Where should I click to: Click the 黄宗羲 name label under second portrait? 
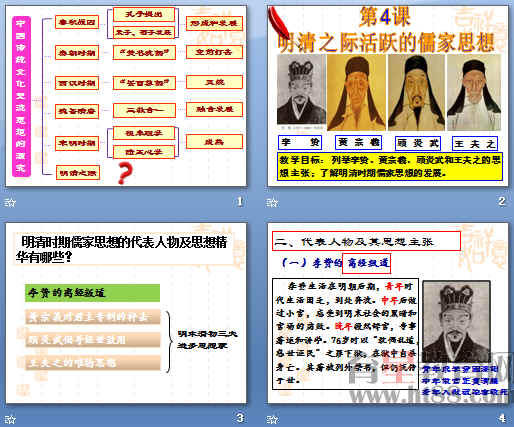(x=358, y=142)
